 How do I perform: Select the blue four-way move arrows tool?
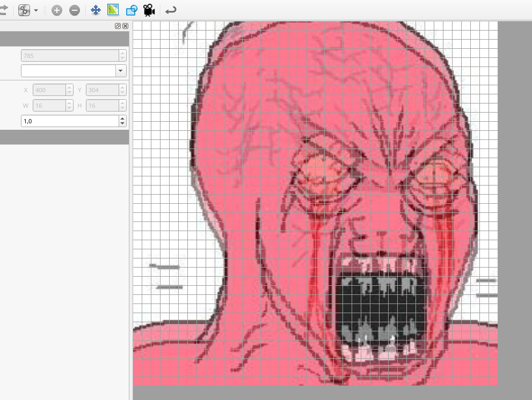click(x=96, y=10)
